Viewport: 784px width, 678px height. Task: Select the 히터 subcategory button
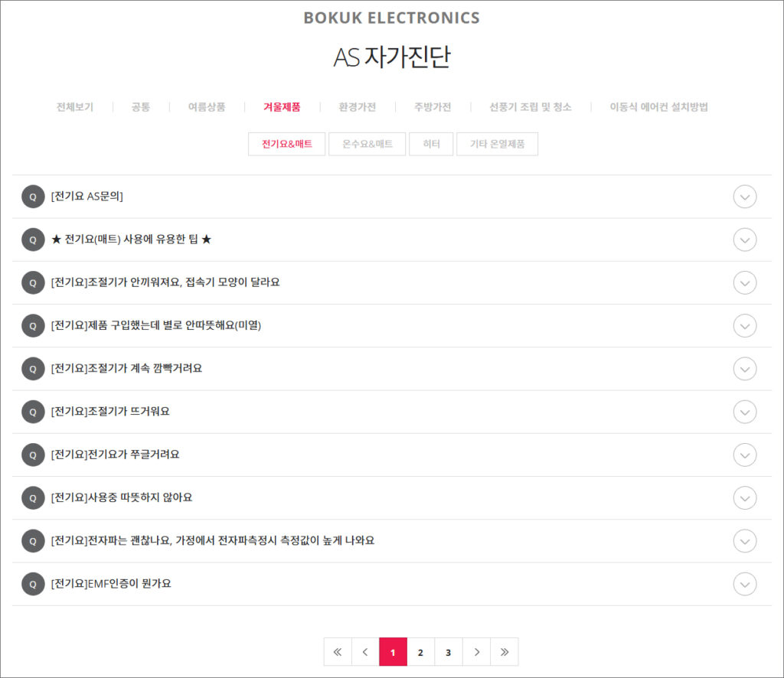tap(431, 144)
